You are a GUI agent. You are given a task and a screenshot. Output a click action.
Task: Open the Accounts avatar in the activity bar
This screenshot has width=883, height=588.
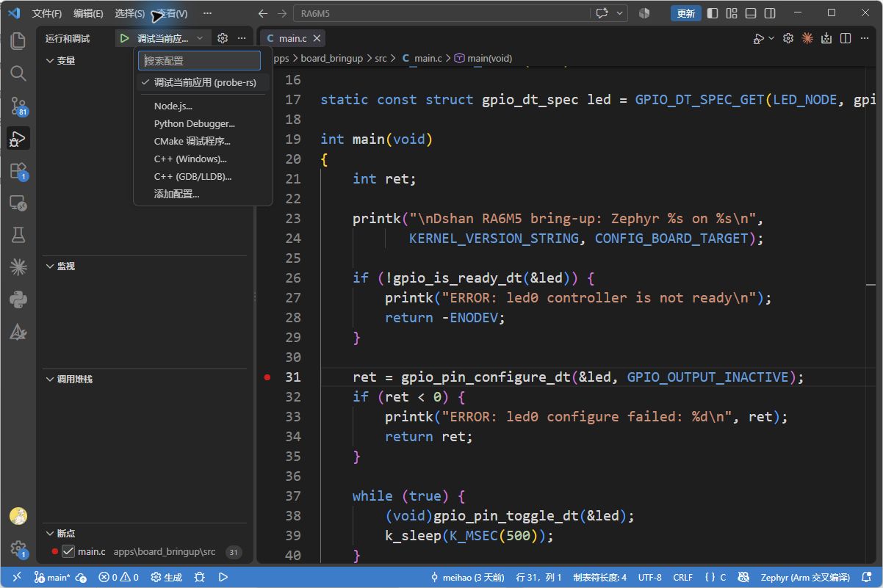[x=18, y=516]
